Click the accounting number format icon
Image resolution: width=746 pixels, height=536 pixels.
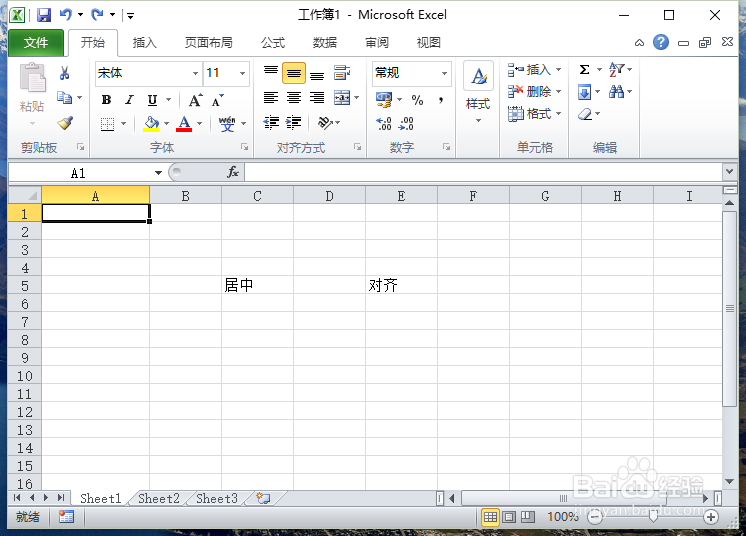(383, 99)
